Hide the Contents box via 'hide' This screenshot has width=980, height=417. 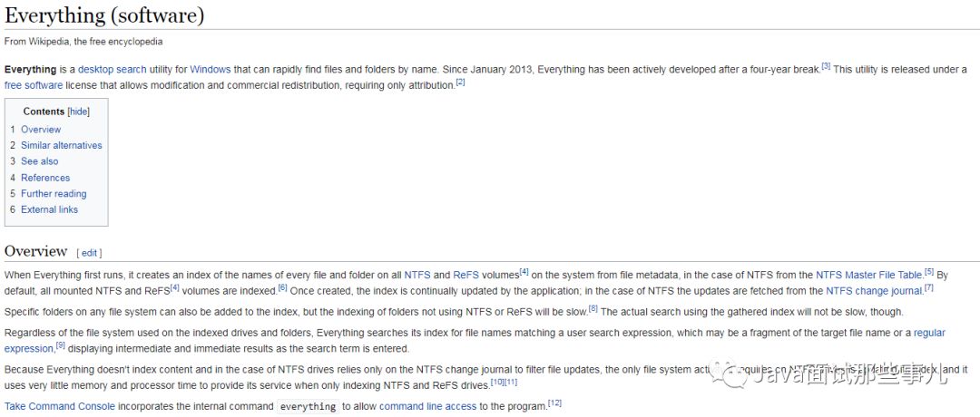(79, 112)
